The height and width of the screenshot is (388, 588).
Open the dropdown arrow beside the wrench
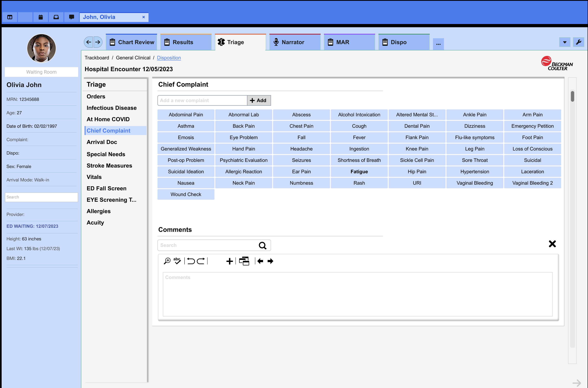[x=564, y=42]
